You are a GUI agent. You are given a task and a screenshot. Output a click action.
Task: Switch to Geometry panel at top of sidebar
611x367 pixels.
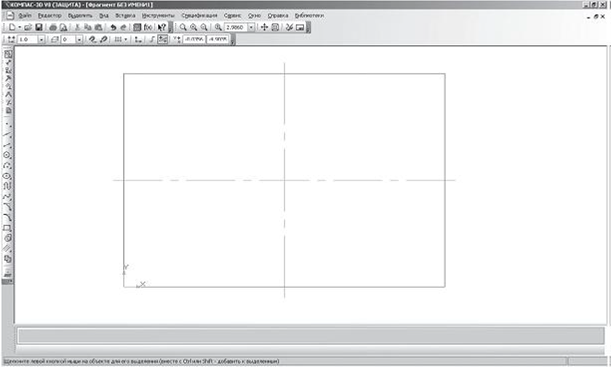pos(8,54)
